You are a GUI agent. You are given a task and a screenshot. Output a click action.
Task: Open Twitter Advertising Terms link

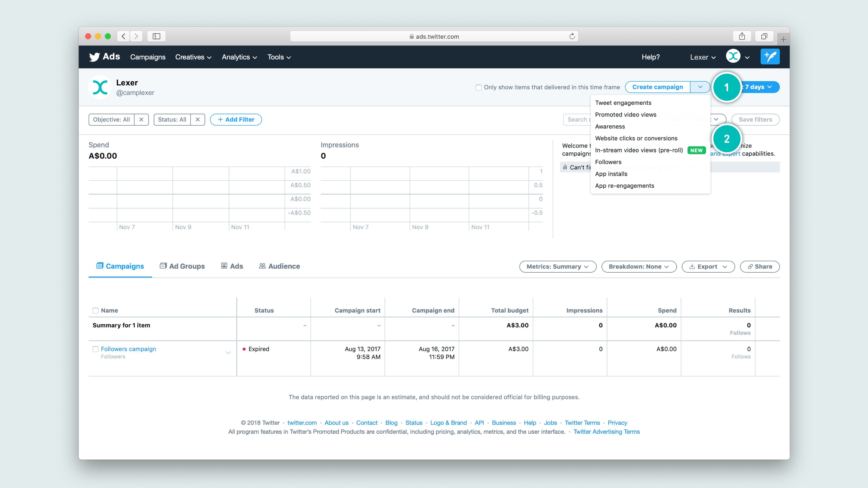tap(606, 432)
